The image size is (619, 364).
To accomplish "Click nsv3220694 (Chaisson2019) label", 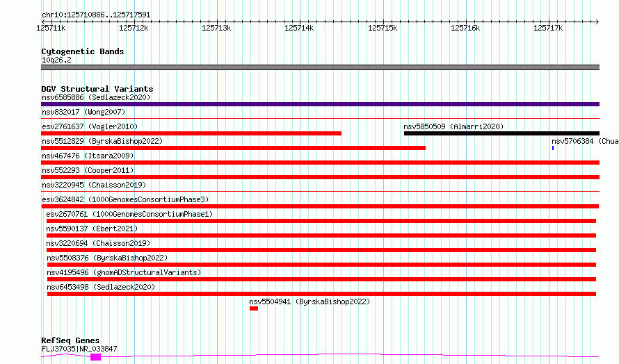I will click(98, 243).
